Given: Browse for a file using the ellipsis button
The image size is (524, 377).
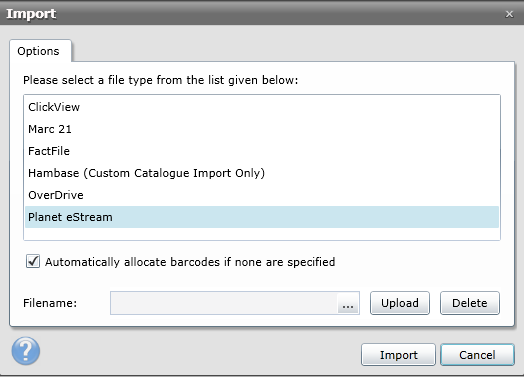Looking at the screenshot, I should (348, 303).
